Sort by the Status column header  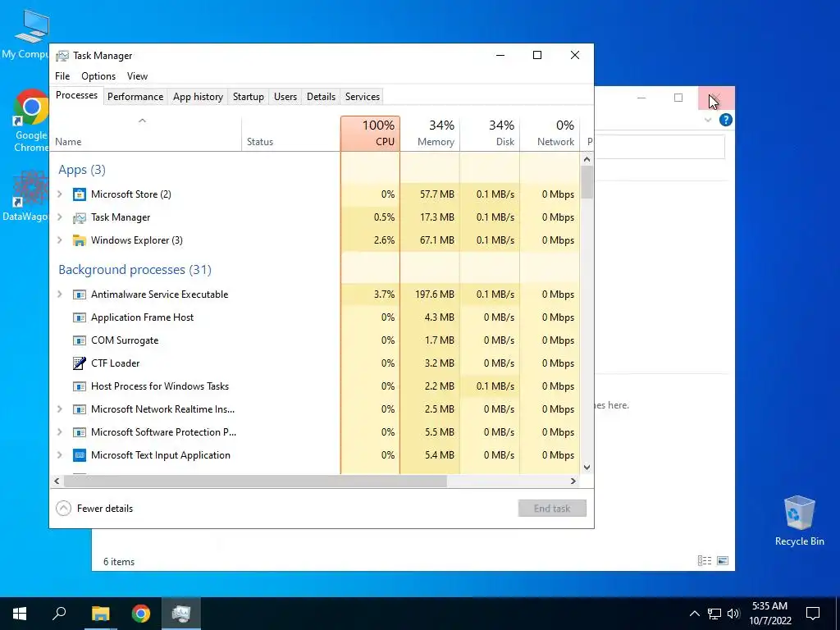tap(291, 134)
